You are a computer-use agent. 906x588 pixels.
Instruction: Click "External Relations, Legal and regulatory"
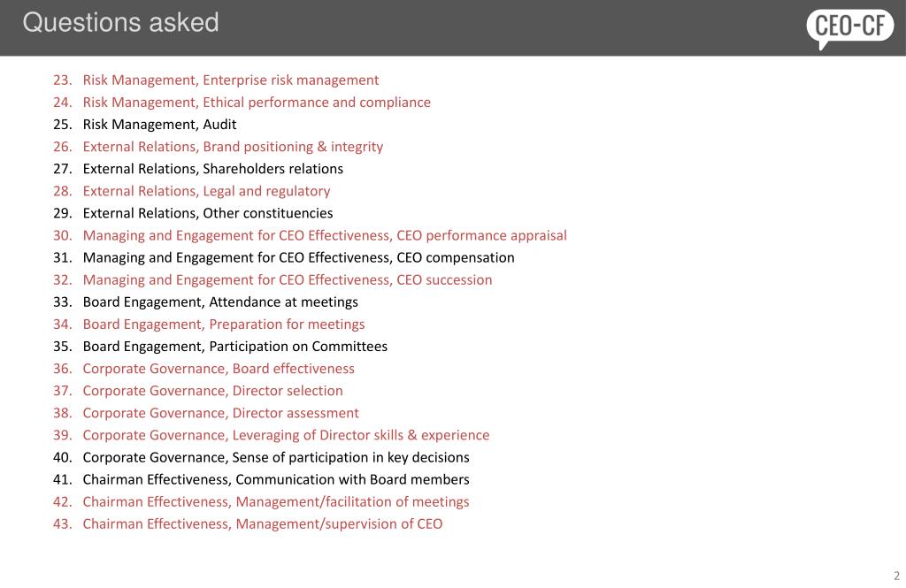206,191
